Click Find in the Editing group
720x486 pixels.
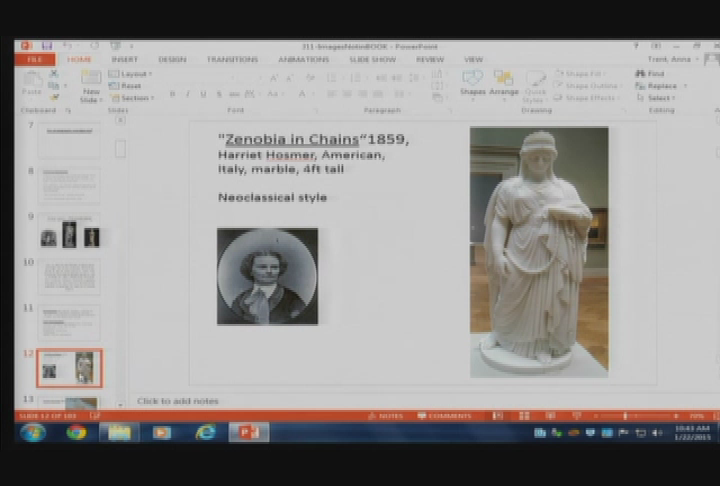coord(650,73)
